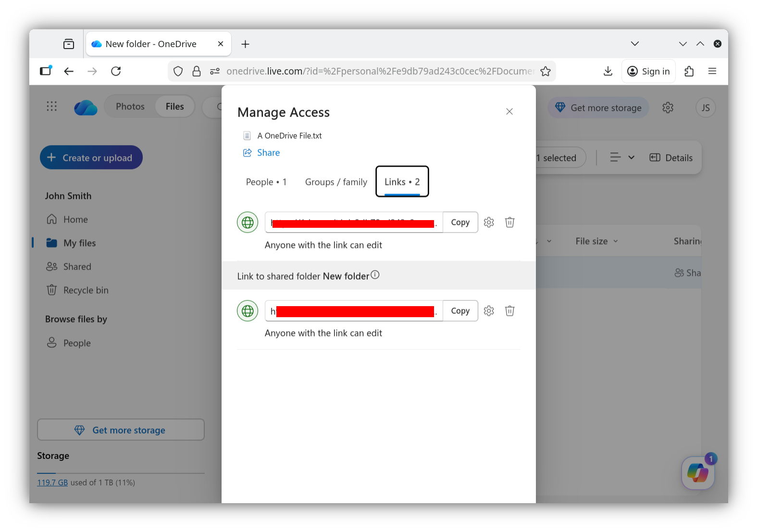Open settings for the file's sharing link
Image resolution: width=757 pixels, height=532 pixels.
[x=489, y=223]
